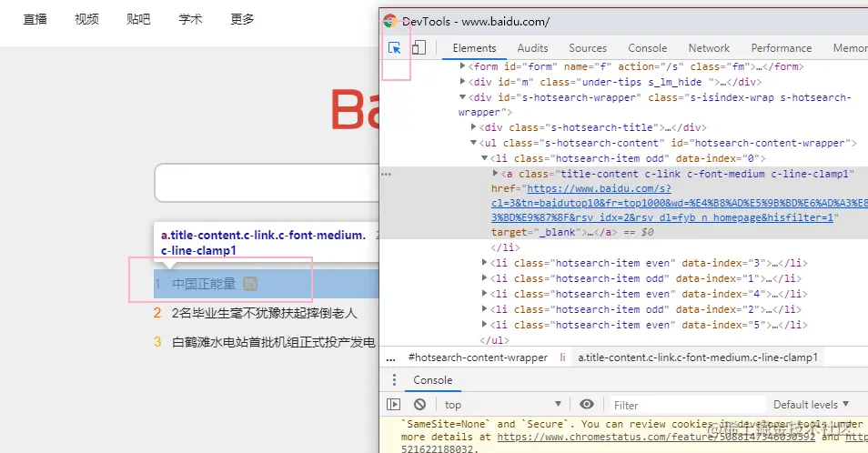
Task: Expand li with data-index="5"
Action: [x=484, y=324]
